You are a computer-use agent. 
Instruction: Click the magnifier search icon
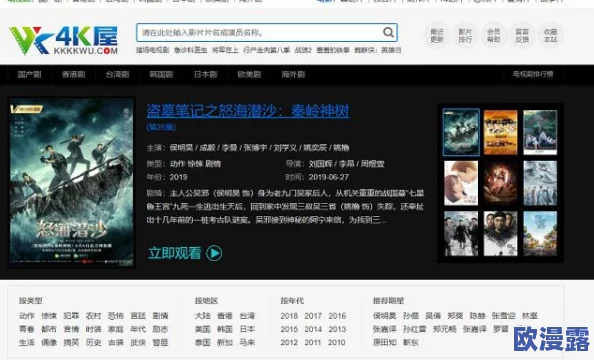[388, 32]
